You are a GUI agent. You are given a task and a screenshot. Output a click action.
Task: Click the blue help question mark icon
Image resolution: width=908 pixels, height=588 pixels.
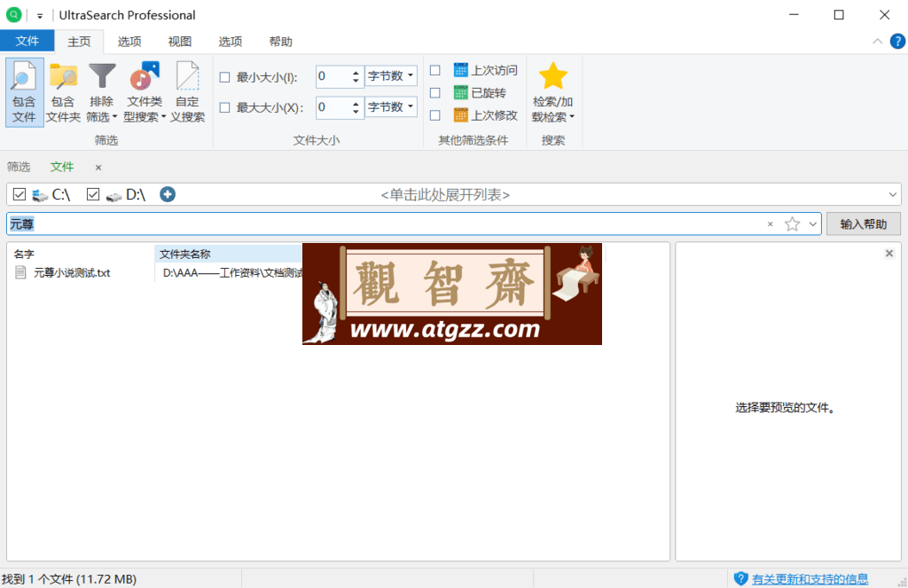pos(897,41)
